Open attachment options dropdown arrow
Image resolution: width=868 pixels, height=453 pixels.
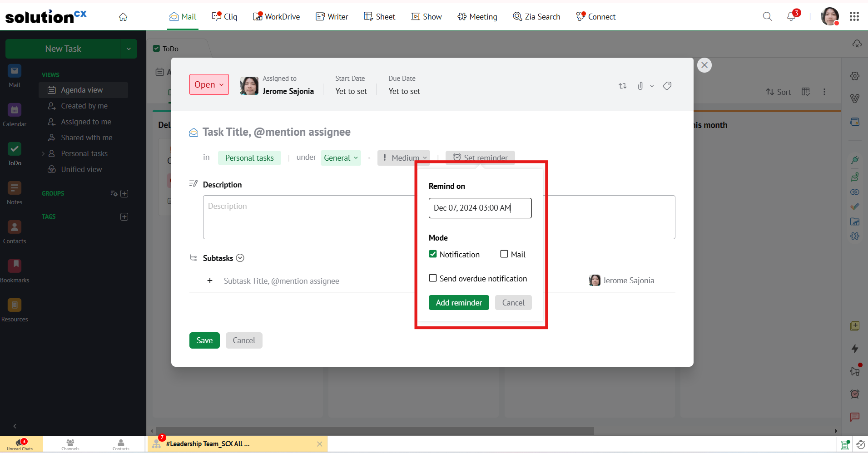pos(652,86)
